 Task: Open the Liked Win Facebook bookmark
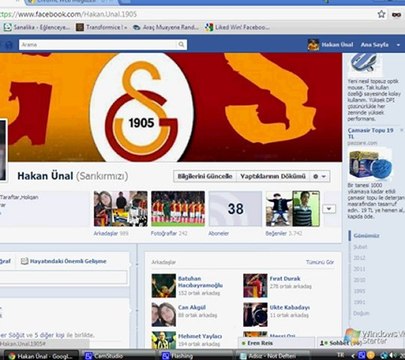point(237,27)
